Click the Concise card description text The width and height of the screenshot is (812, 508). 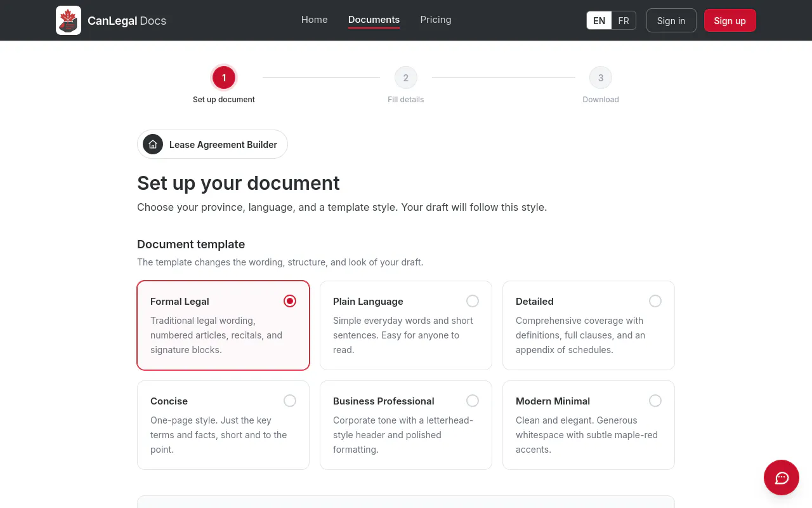(219, 435)
